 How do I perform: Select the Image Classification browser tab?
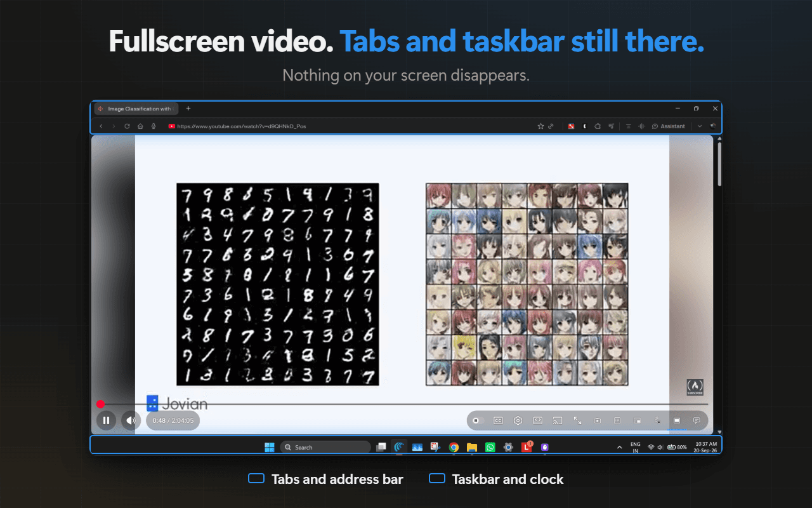(x=136, y=109)
